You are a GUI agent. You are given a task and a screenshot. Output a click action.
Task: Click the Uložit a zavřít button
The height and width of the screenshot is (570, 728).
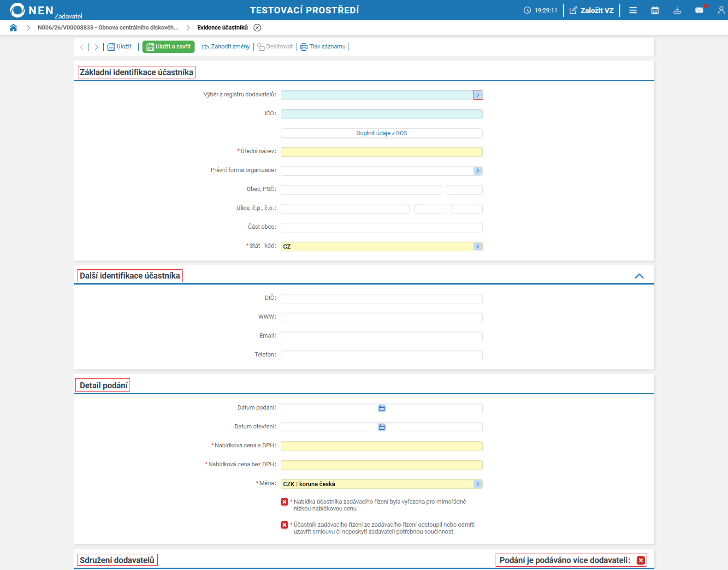168,47
